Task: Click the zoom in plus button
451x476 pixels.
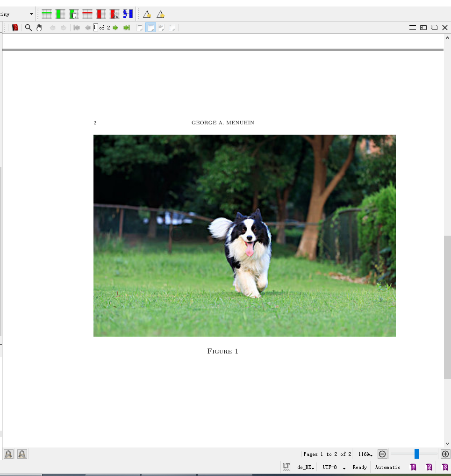Action: click(445, 454)
